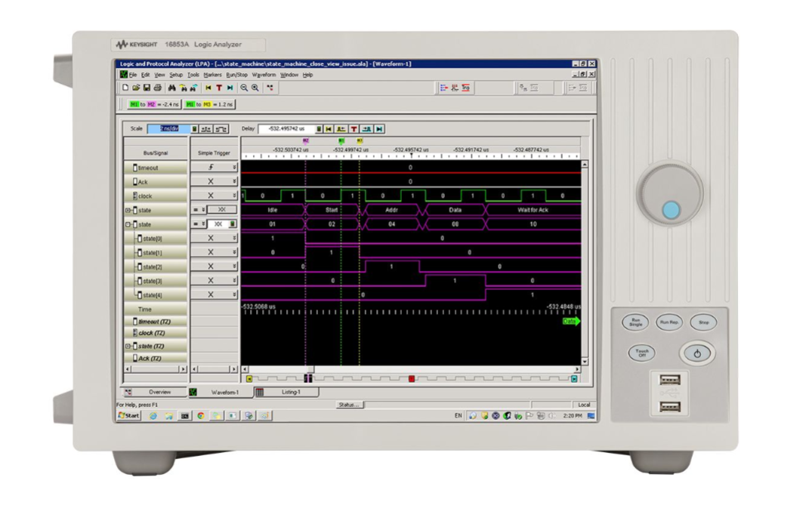Open a saved file with the Open folder icon
The image size is (812, 524).
[137, 87]
